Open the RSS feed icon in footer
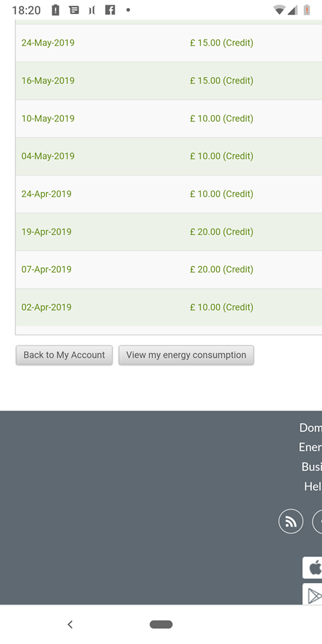This screenshot has width=322, height=644. point(290,521)
